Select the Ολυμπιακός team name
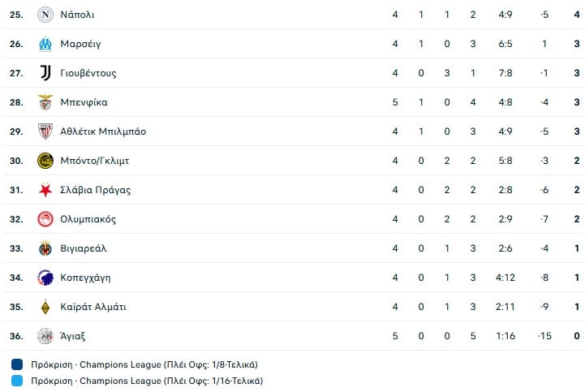This screenshot has height=392, width=585. coord(88,219)
